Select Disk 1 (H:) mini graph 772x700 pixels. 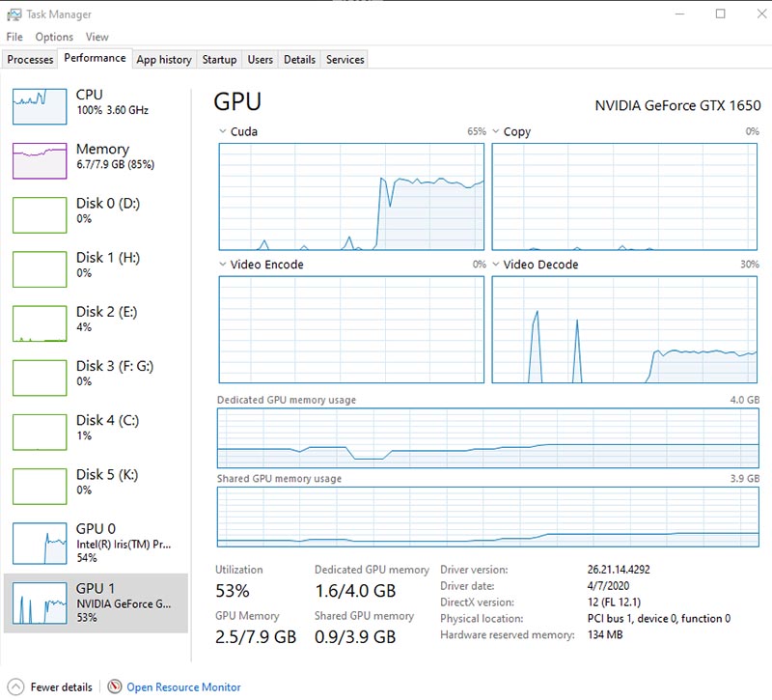[40, 269]
